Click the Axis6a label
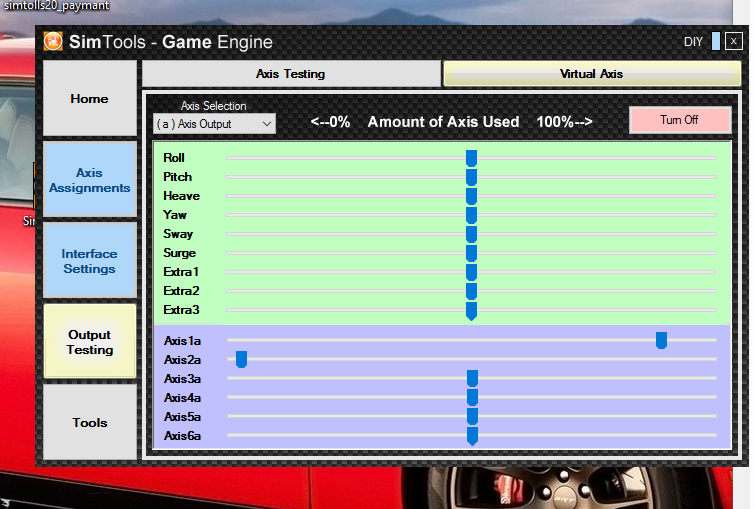 click(182, 436)
